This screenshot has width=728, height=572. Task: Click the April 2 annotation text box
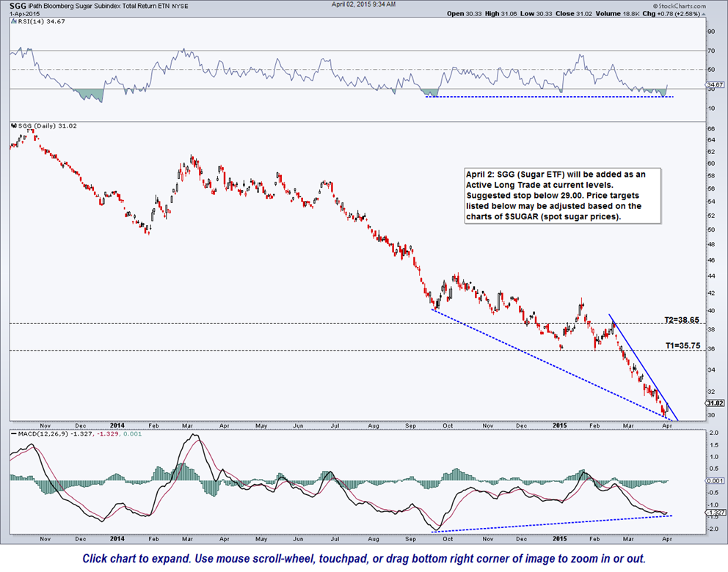[x=563, y=196]
